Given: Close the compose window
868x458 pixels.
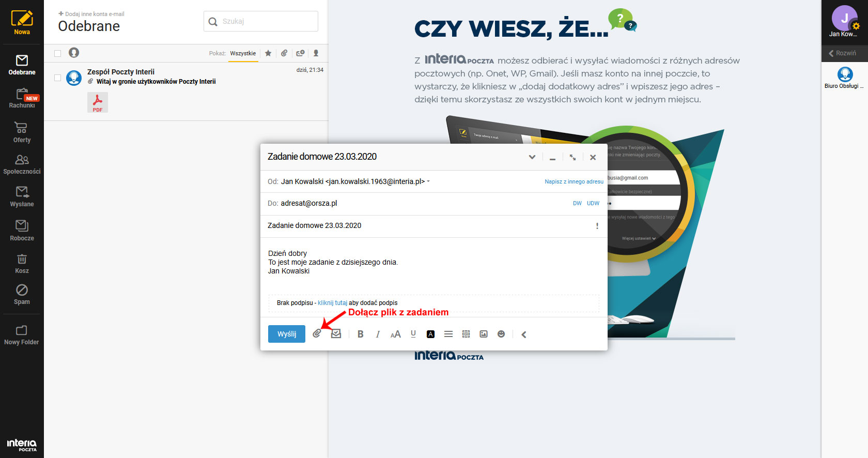Looking at the screenshot, I should click(593, 157).
